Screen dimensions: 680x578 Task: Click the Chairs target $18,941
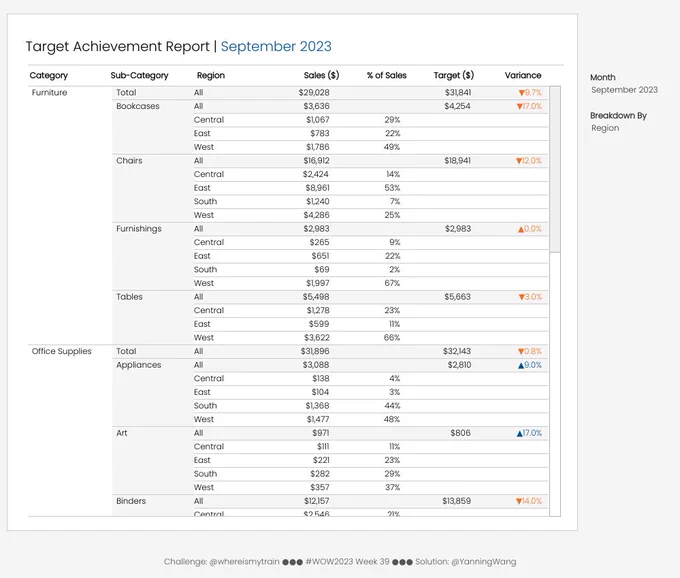click(457, 160)
